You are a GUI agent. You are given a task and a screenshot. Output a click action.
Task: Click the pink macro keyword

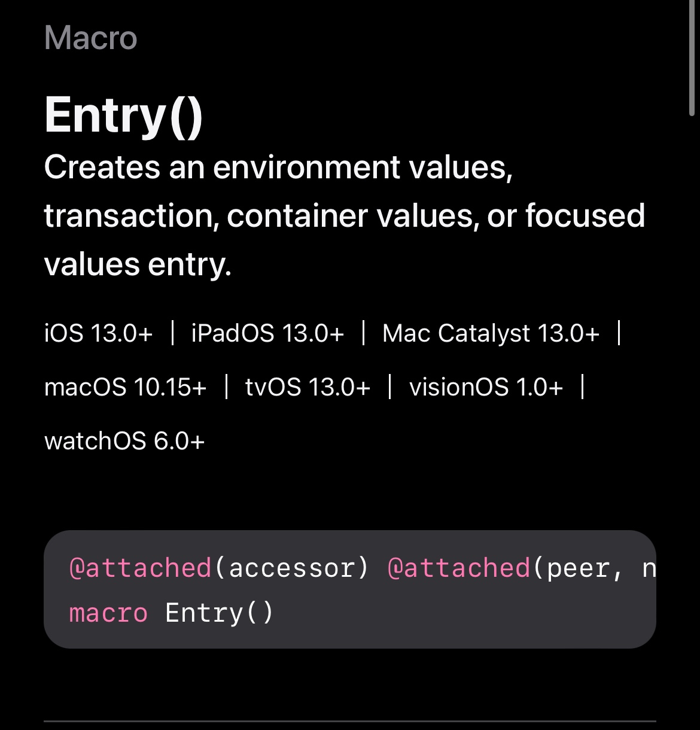pos(108,613)
